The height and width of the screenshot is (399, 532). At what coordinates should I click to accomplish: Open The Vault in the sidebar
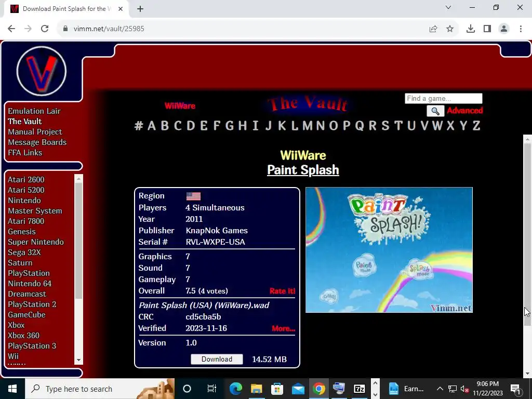(25, 122)
